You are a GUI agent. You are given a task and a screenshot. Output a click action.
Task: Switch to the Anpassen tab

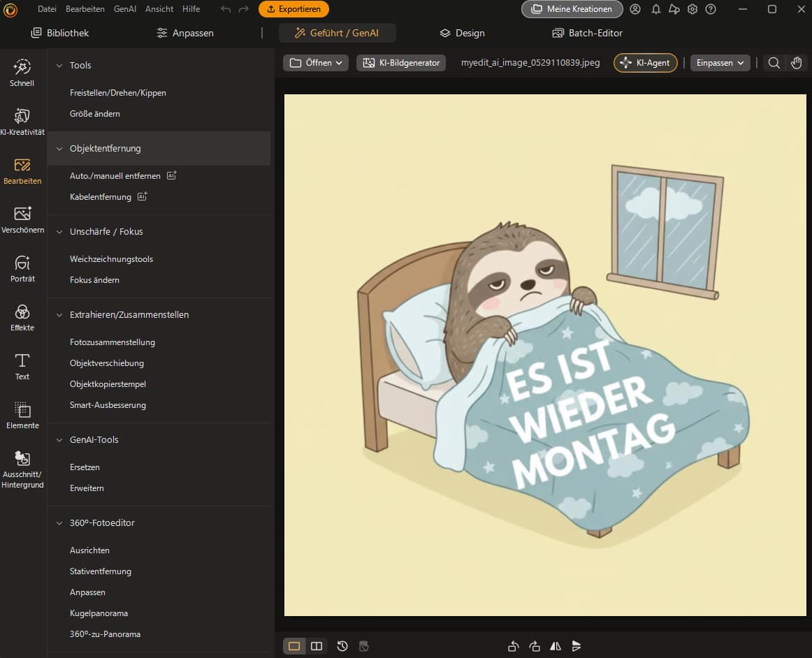coord(185,33)
